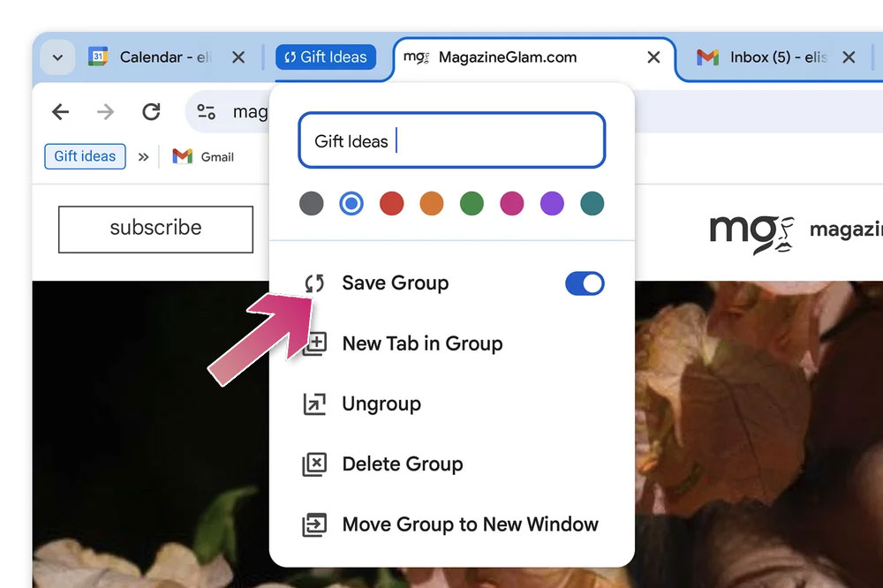883x588 pixels.
Task: Choose the green group color
Action: tap(472, 203)
